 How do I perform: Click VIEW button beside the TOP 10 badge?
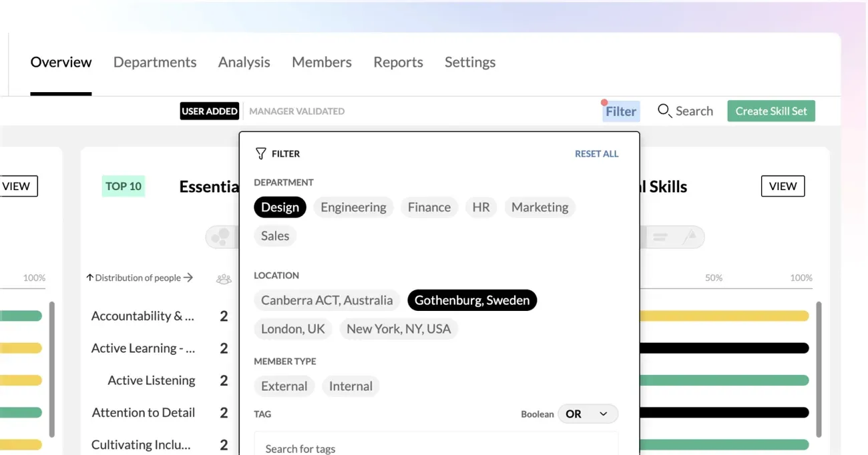point(17,186)
